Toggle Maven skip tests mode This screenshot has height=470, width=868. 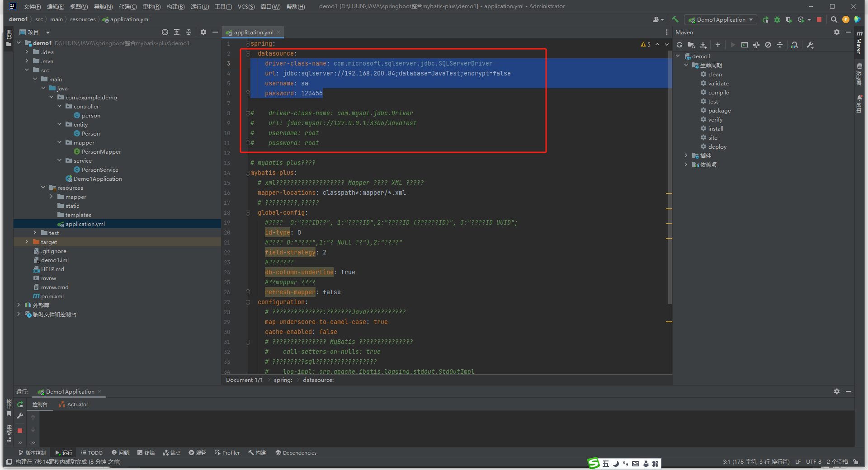click(x=768, y=45)
